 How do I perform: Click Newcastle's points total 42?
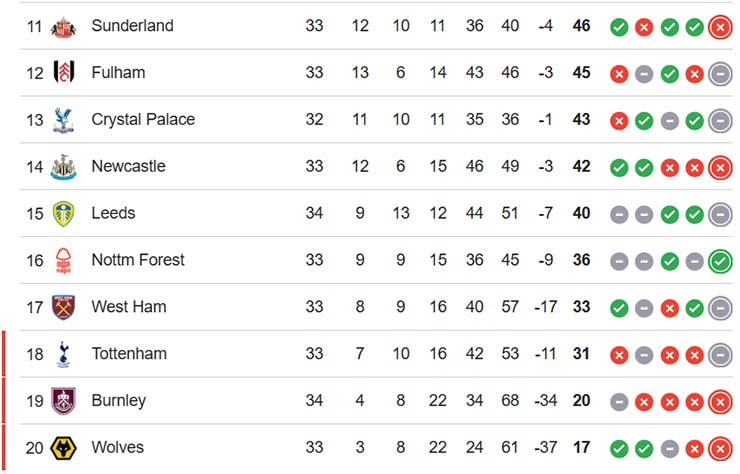tap(581, 167)
